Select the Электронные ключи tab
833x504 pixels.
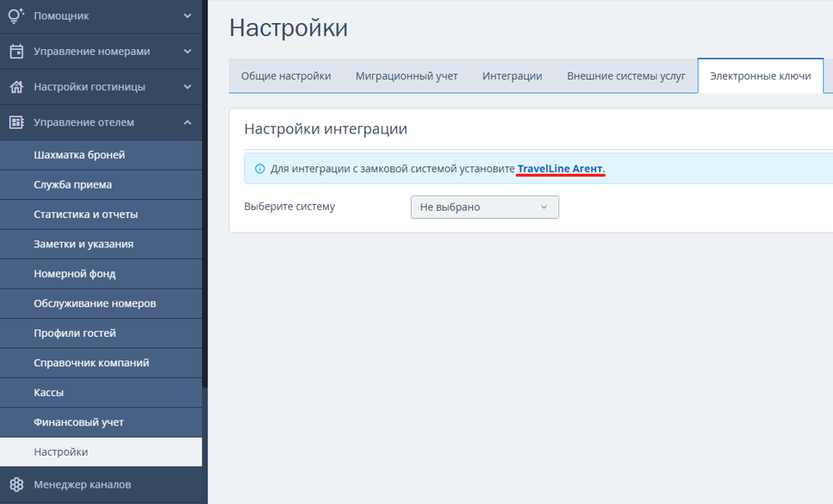point(760,76)
